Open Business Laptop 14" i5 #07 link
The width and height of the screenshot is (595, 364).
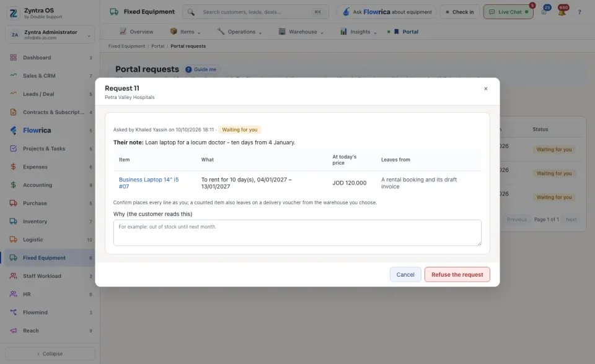coord(149,183)
